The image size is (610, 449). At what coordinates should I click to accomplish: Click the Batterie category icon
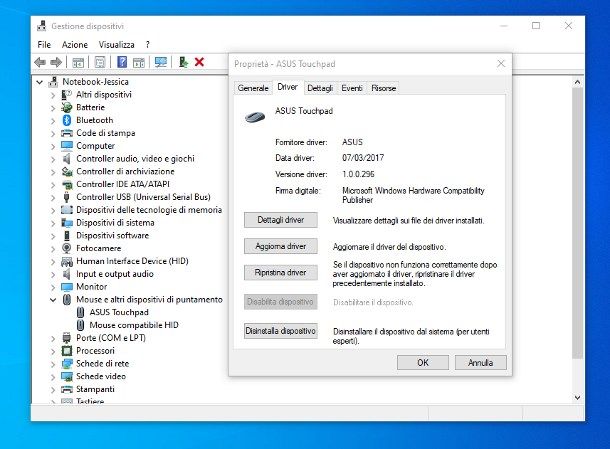coord(67,107)
